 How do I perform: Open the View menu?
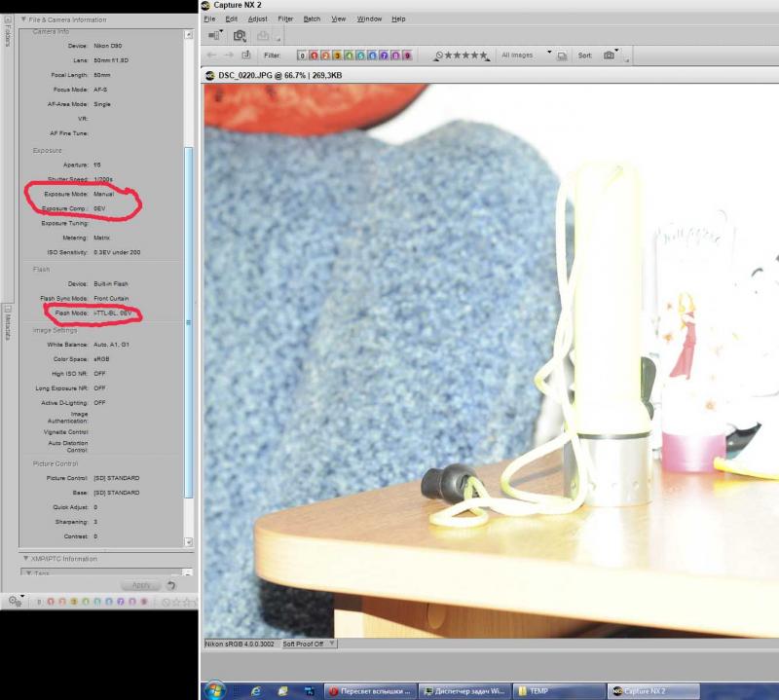pyautogui.click(x=338, y=18)
